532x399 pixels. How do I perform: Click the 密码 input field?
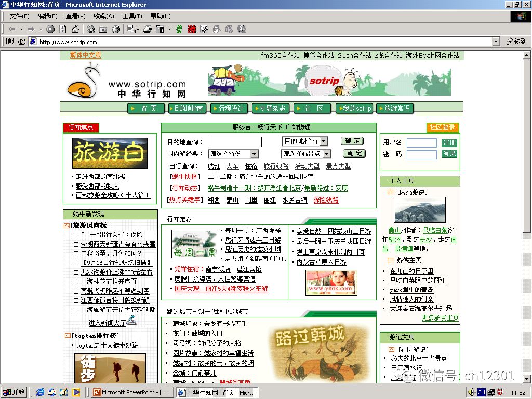[422, 155]
